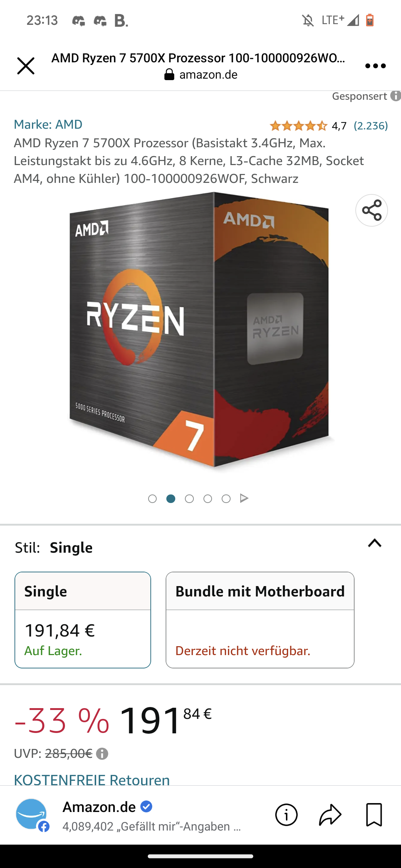Viewport: 401px width, 868px height.
Task: Choose Bundle mit Motherboard option
Action: coord(260,620)
